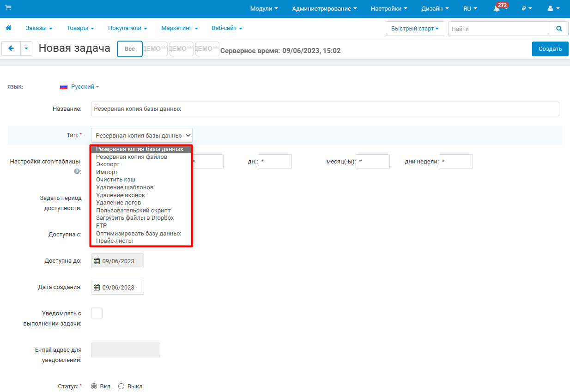Open the Покупатели menu
The width and height of the screenshot is (570, 392).
pos(128,28)
